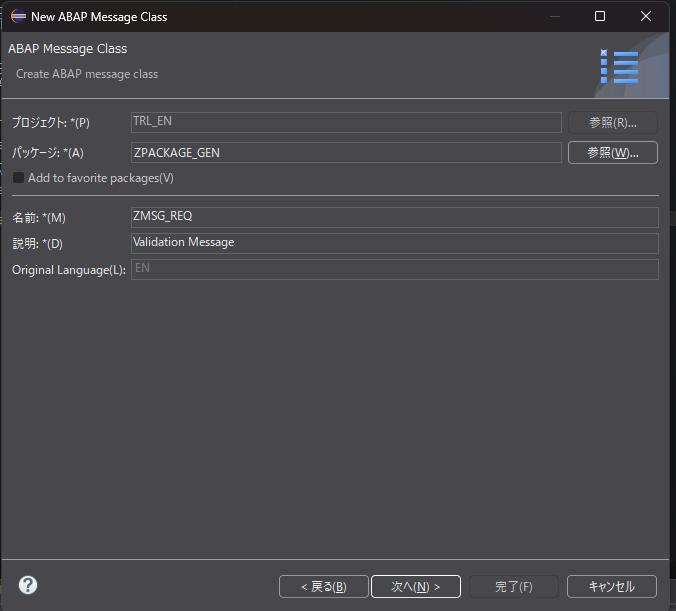
Task: Click the name field containing ZMSG_REQ
Action: 394,217
